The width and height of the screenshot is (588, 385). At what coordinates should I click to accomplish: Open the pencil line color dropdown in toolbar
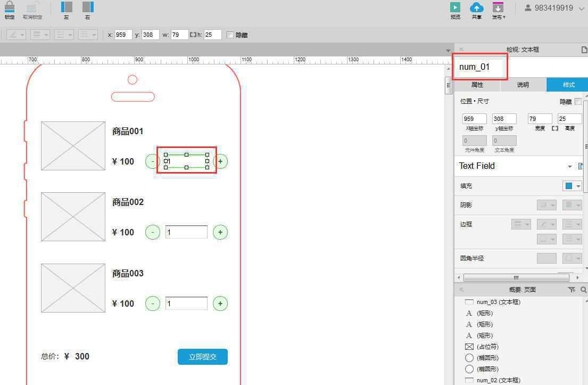tap(16, 35)
